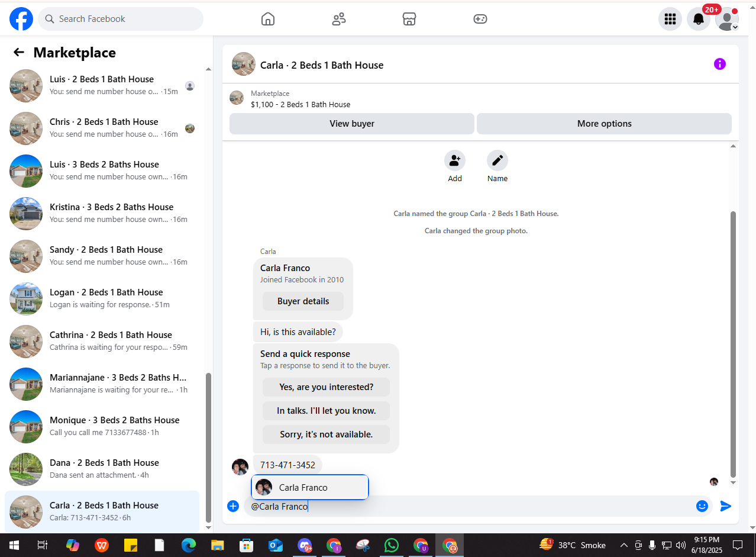
Task: Open the Notifications bell icon
Action: tap(699, 19)
